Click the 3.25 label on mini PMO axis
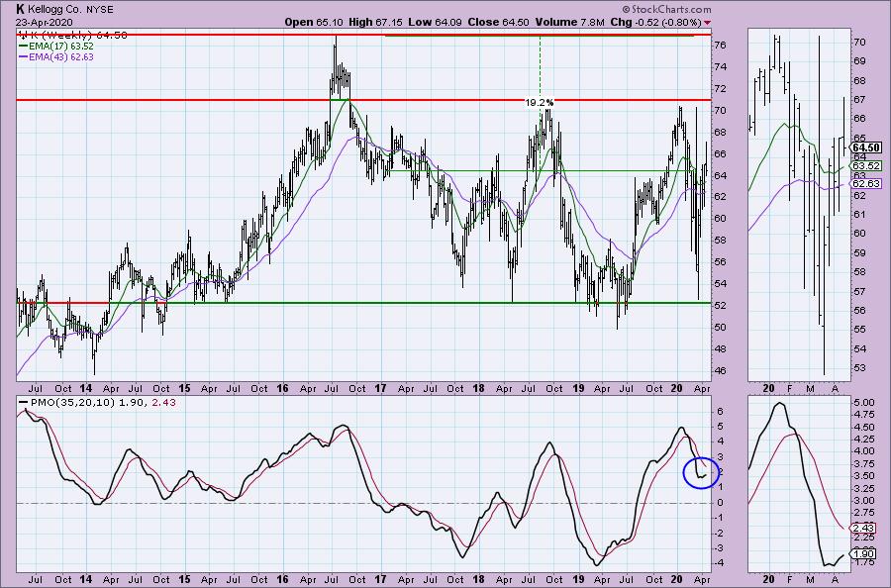 point(863,488)
